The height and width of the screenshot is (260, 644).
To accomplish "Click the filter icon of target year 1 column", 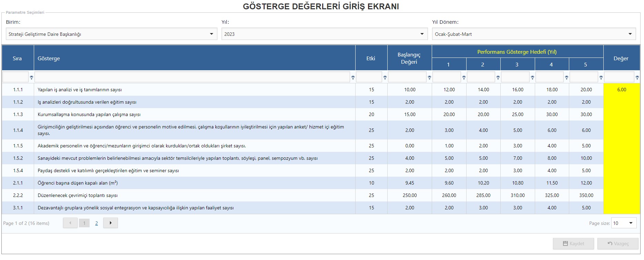I will tap(464, 77).
